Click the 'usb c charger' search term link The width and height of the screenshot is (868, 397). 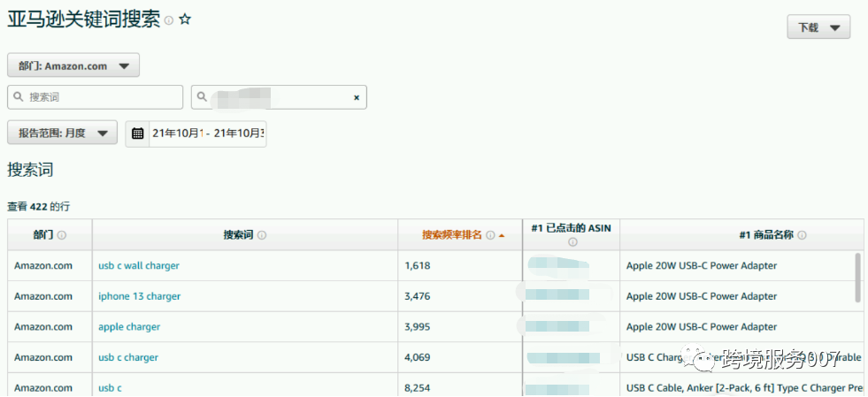coord(128,358)
